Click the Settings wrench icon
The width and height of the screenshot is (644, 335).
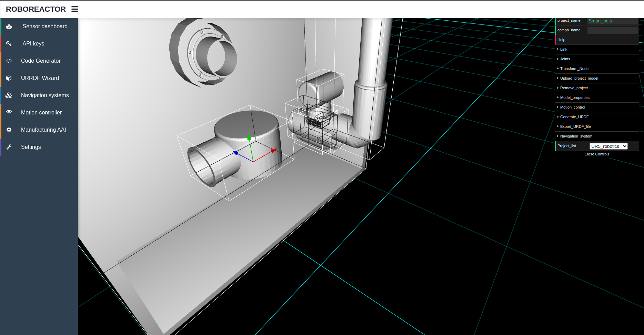(9, 147)
